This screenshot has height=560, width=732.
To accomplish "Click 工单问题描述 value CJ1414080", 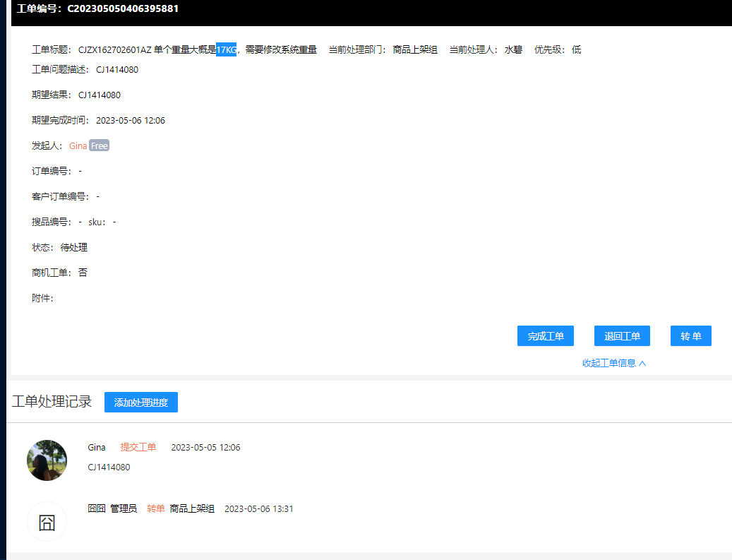I will click(x=117, y=70).
